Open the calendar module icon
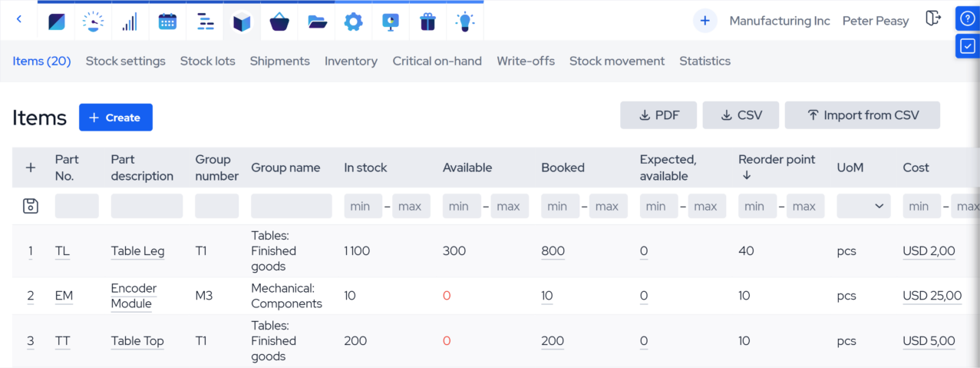The image size is (980, 368). (167, 22)
